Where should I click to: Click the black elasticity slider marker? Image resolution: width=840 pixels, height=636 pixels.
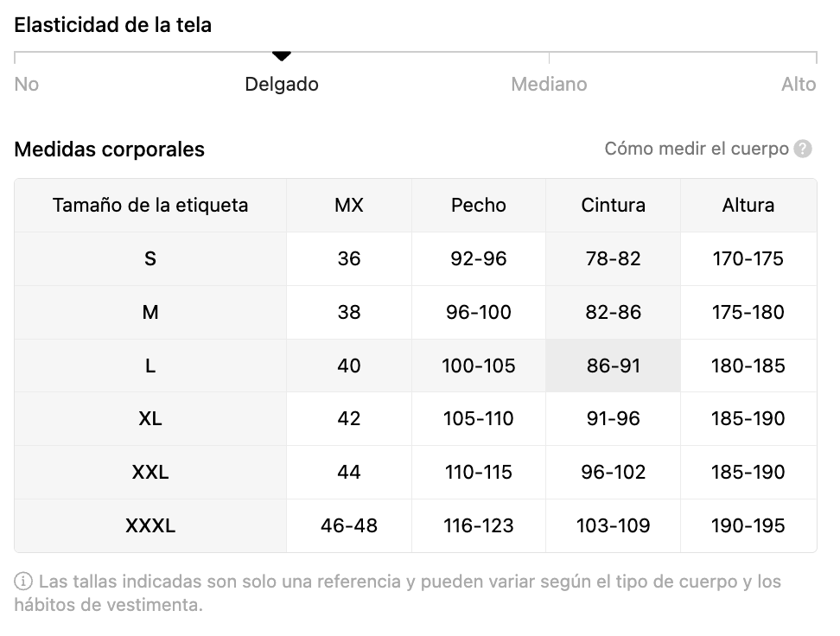pyautogui.click(x=281, y=55)
